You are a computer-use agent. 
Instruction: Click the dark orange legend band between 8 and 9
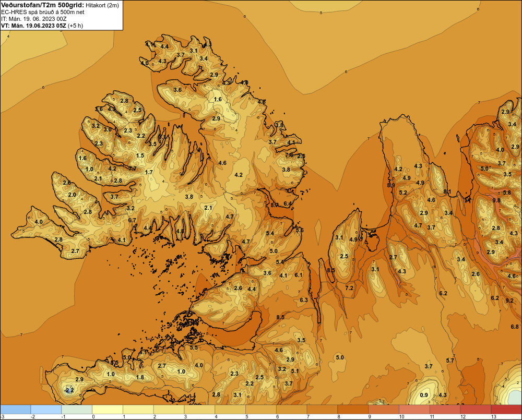(x=353, y=410)
